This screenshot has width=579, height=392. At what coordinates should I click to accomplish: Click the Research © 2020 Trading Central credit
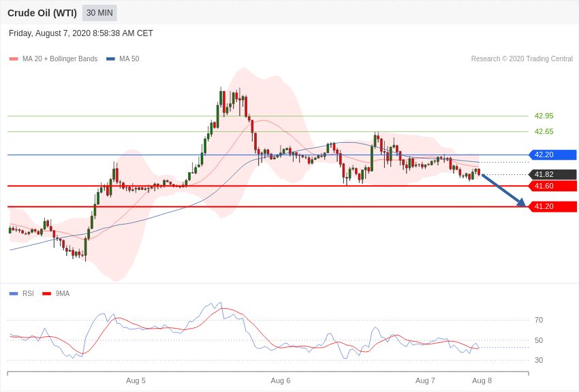[522, 59]
